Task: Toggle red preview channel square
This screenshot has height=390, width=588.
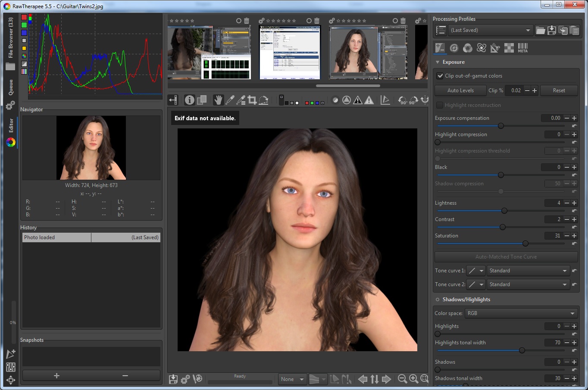Action: 307,103
